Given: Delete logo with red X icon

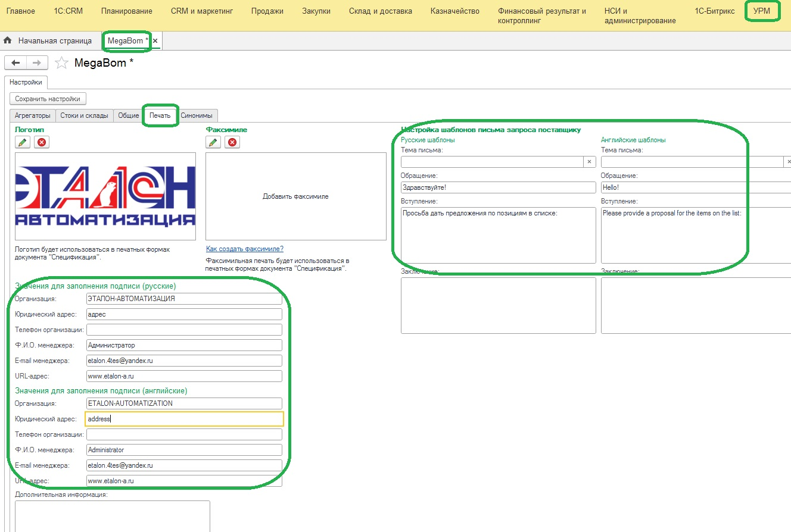Looking at the screenshot, I should (x=41, y=142).
